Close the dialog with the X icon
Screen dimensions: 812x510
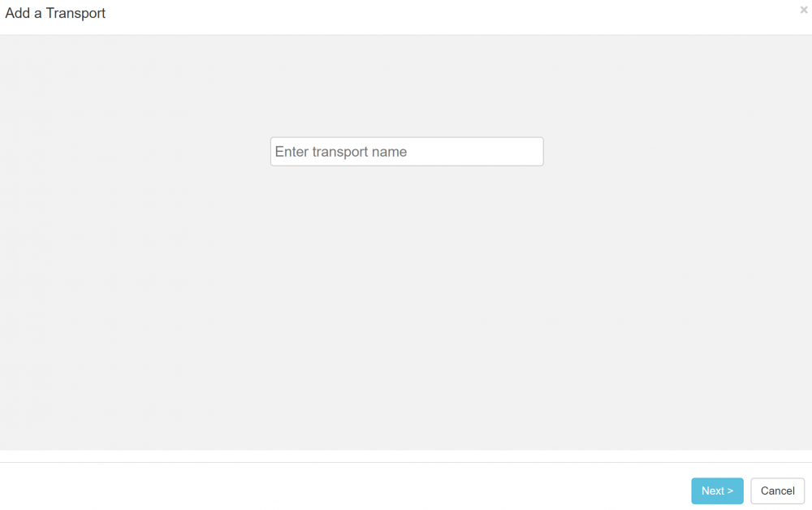(x=804, y=11)
